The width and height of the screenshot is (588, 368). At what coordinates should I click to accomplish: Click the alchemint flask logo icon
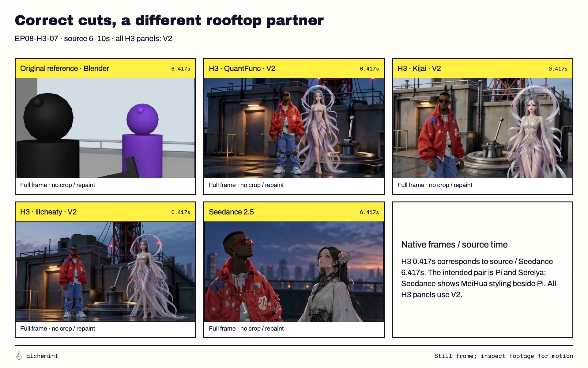(19, 356)
